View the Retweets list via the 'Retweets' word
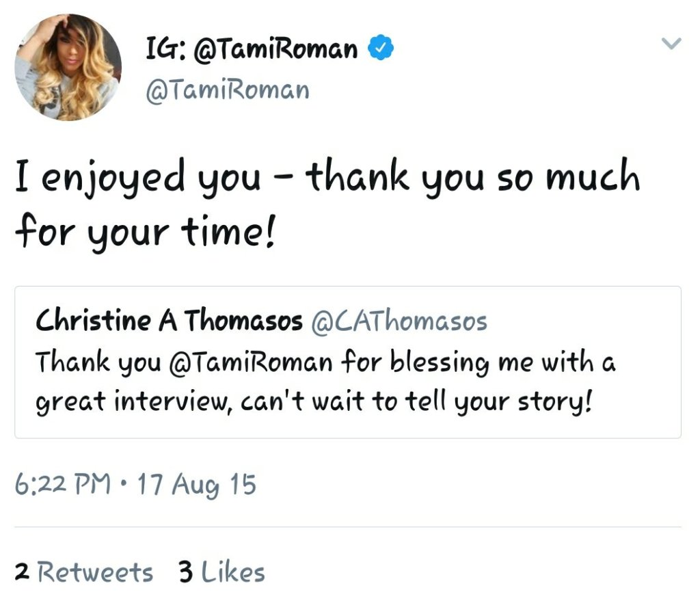Viewport: 700px width, 614px height. click(x=95, y=572)
